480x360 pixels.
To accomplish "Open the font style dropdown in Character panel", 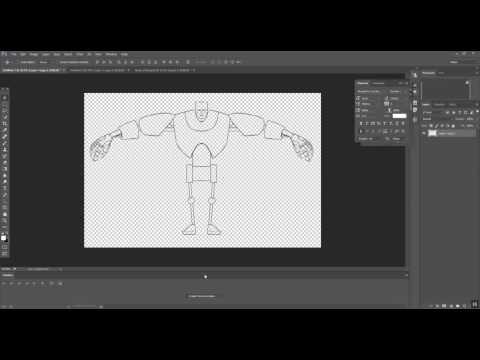I will pos(397,91).
